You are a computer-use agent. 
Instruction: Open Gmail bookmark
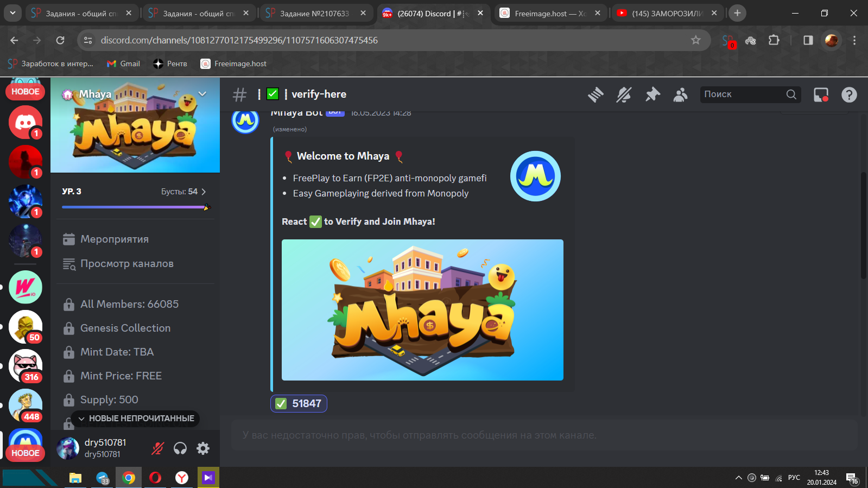point(124,64)
